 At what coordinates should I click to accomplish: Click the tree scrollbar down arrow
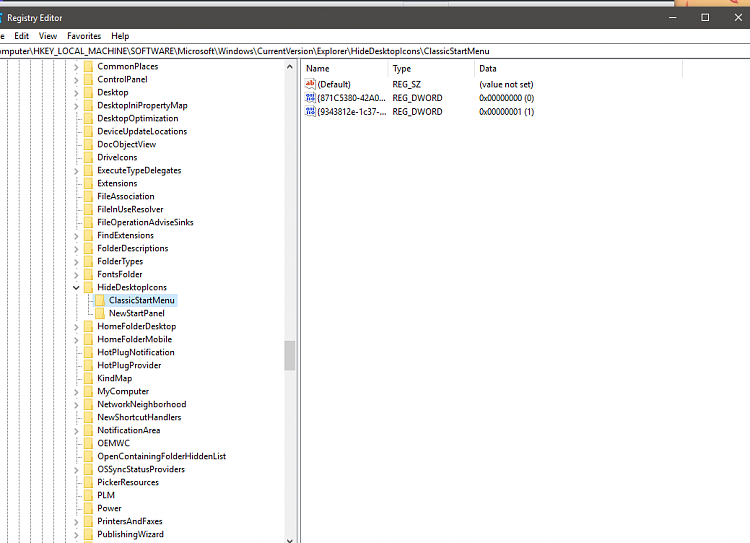(x=289, y=540)
